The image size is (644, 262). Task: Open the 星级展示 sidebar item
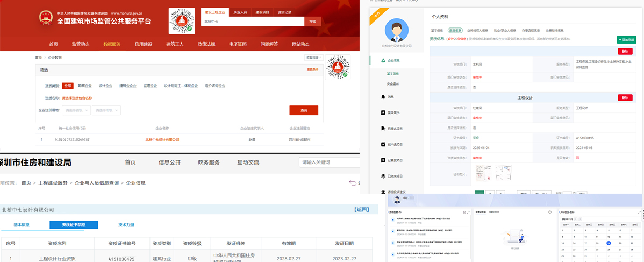point(393,112)
